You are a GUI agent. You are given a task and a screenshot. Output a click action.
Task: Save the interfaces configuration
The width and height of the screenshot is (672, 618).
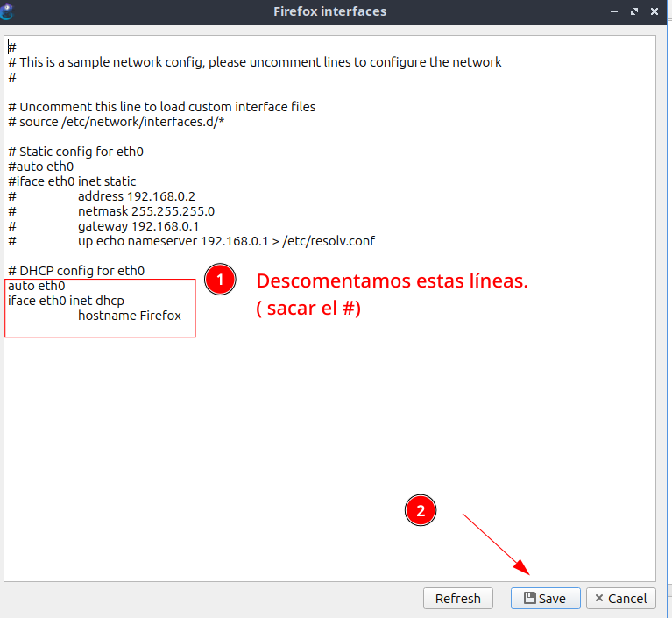[x=544, y=598]
